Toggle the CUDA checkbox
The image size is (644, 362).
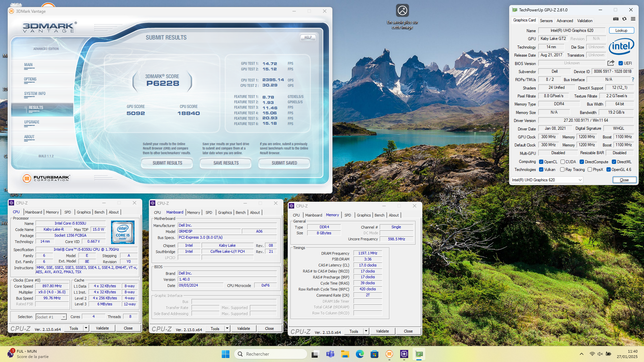562,162
